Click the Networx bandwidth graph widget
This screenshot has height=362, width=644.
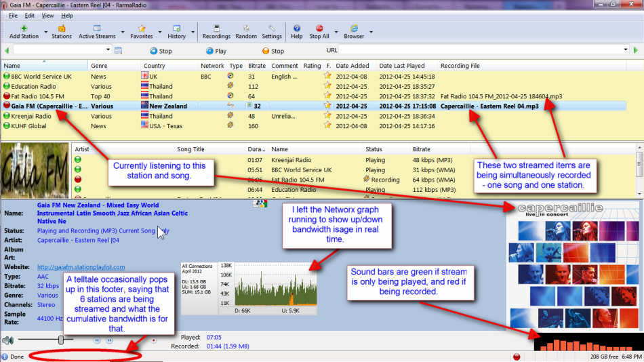249,289
